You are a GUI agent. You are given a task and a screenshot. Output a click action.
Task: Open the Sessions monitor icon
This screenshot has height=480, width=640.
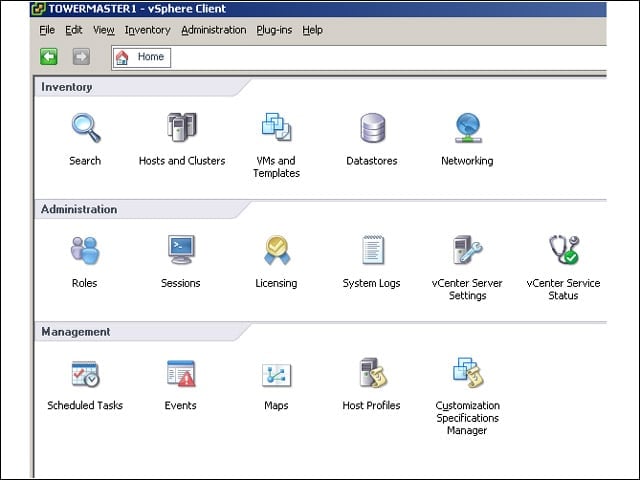181,249
